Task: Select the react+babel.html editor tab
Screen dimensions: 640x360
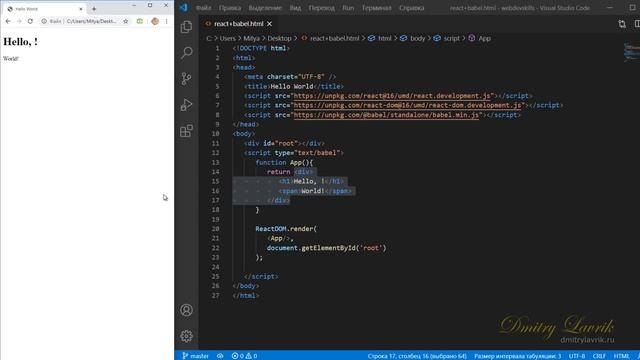Action: tap(238, 24)
